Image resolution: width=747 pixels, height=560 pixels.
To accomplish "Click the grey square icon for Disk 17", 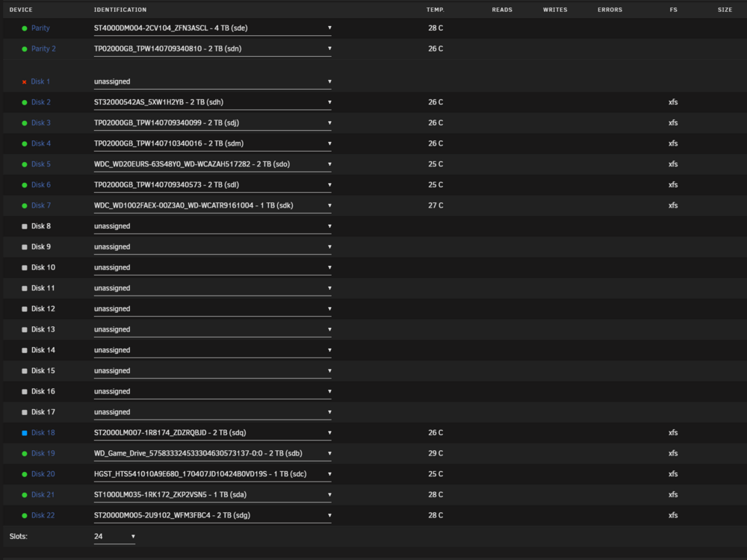I will point(25,412).
